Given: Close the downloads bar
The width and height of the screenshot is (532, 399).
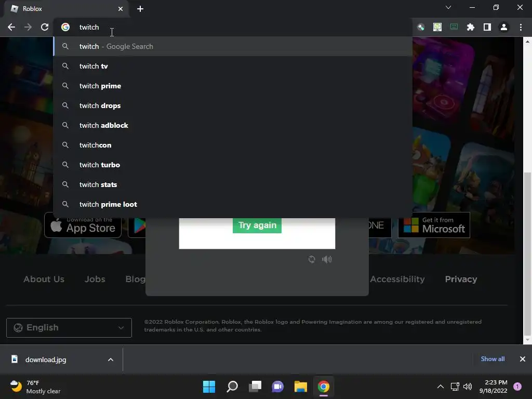Looking at the screenshot, I should [x=523, y=359].
